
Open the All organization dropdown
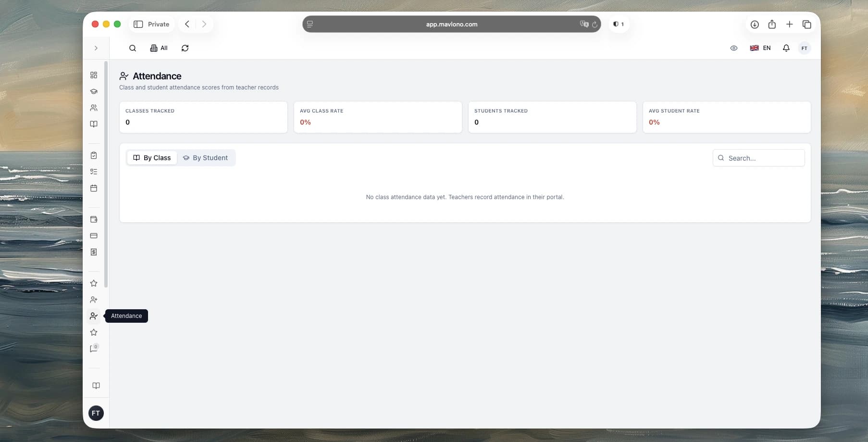(159, 48)
